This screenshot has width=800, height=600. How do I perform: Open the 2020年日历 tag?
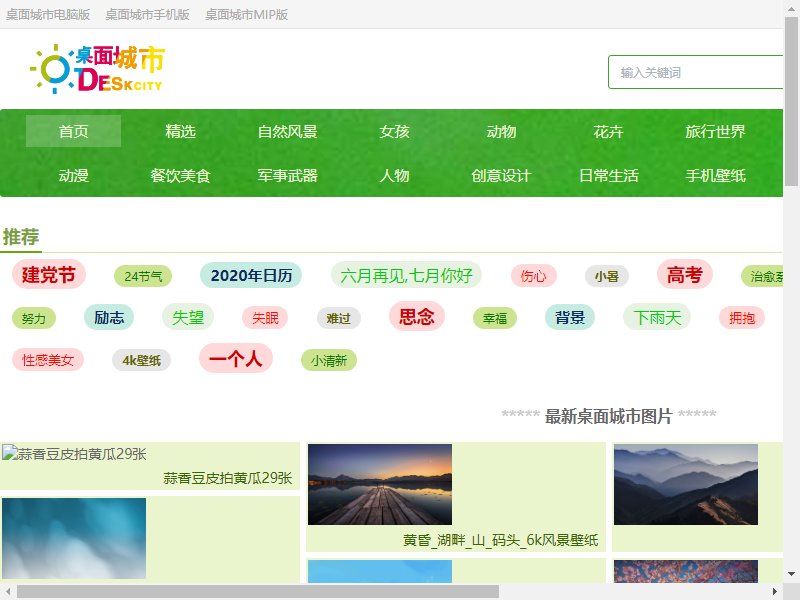pos(251,275)
